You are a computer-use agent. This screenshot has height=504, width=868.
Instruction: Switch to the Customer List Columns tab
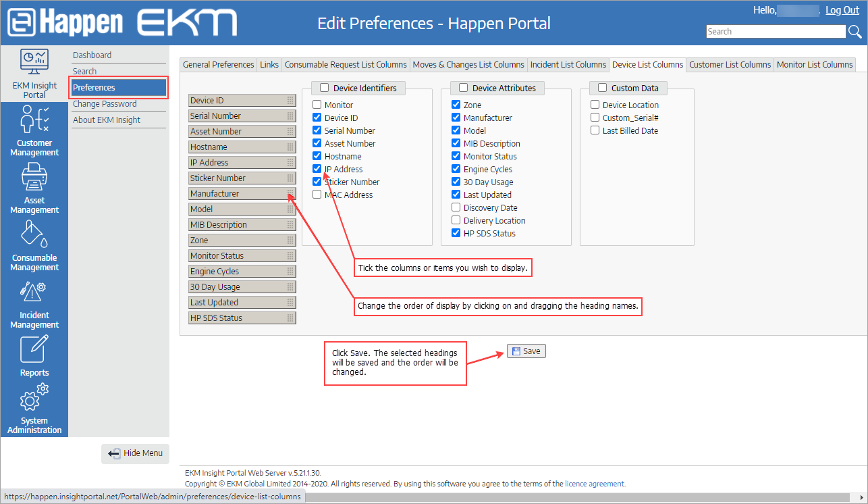click(x=730, y=64)
